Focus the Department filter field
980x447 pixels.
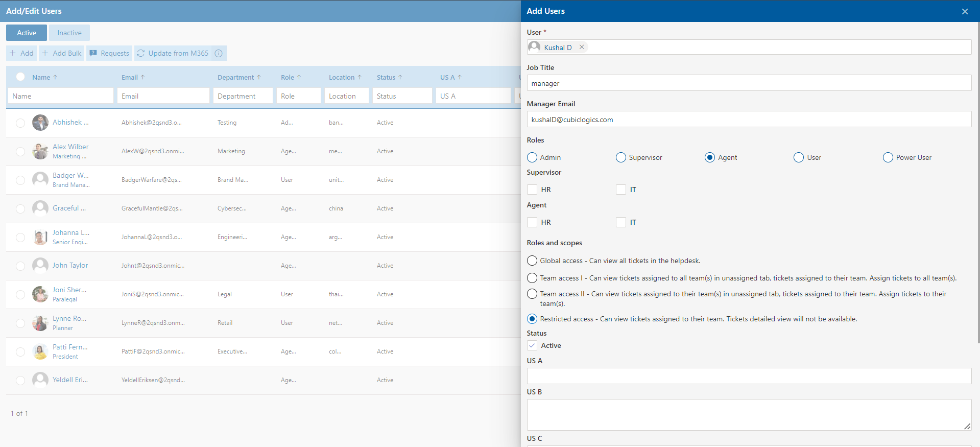click(x=243, y=96)
